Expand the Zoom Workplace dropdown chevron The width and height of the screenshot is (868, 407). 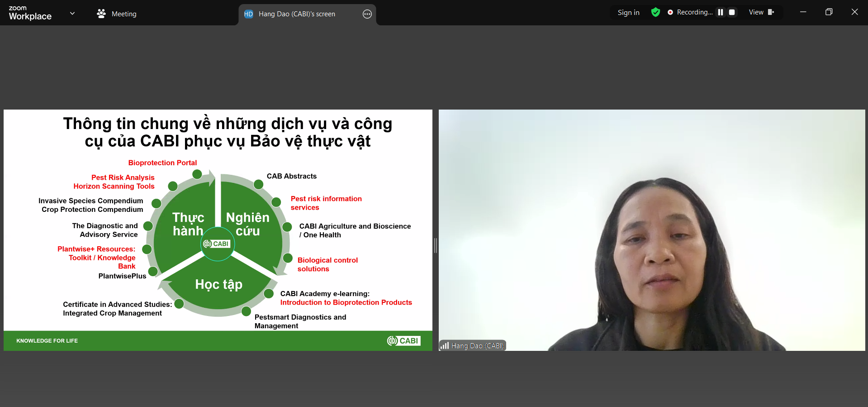tap(72, 13)
